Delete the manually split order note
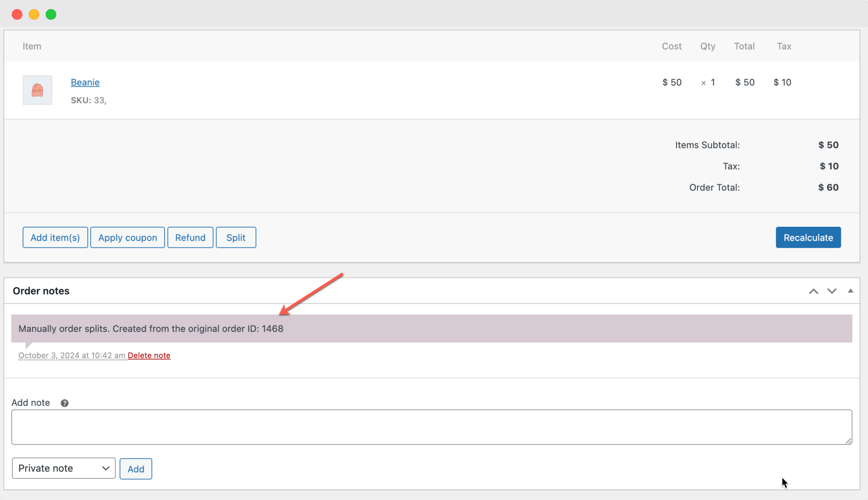Screen dimensions: 868x500 149,356
